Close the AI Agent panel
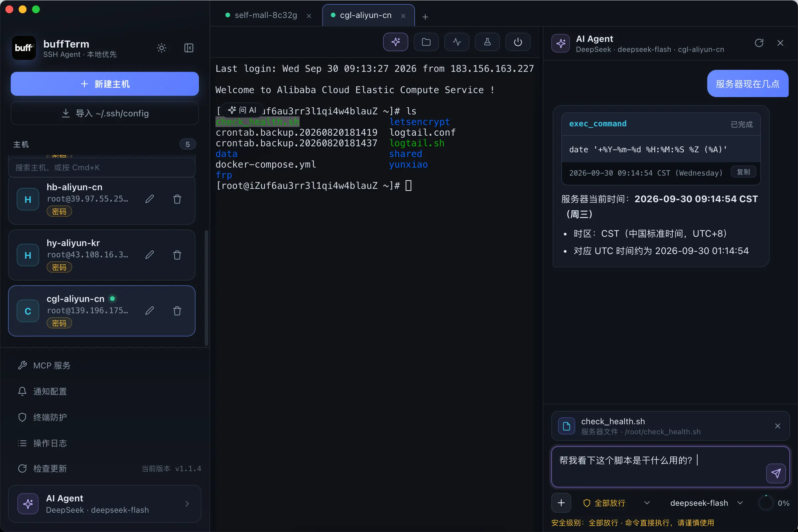This screenshot has width=798, height=532. pyautogui.click(x=780, y=43)
